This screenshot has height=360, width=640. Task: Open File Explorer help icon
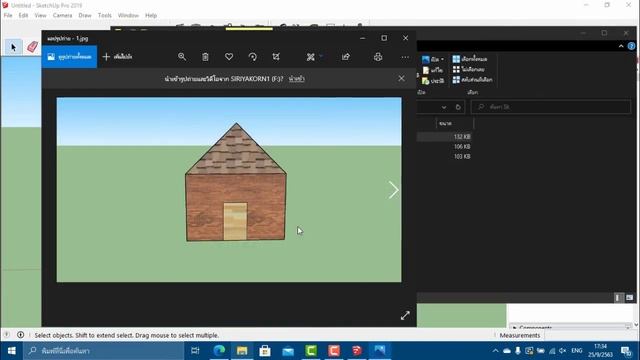click(631, 46)
